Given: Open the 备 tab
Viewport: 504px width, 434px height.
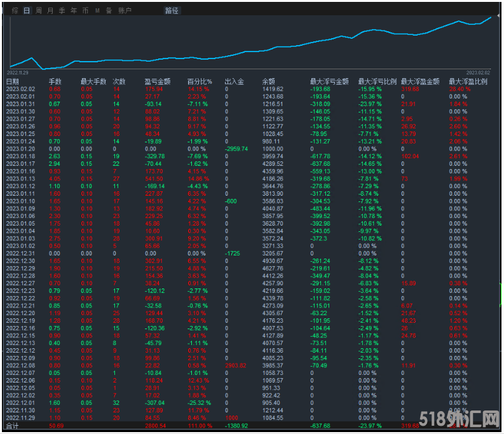Looking at the screenshot, I should 109,11.
